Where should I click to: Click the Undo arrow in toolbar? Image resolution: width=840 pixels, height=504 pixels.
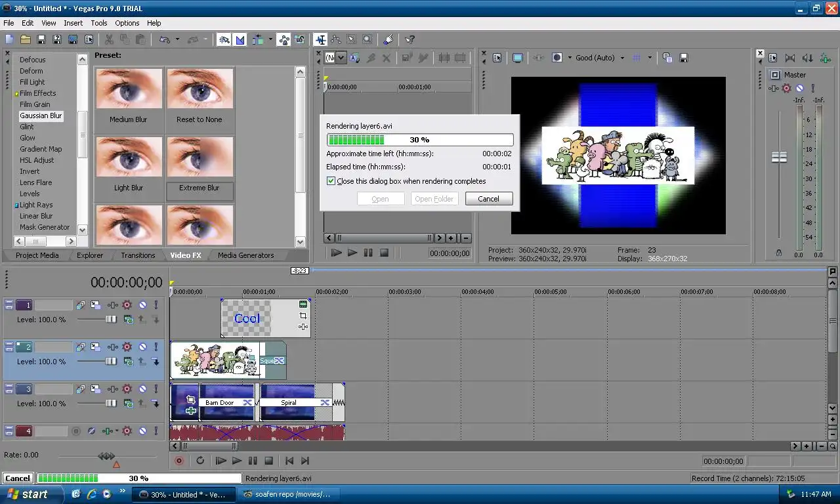[x=165, y=39]
